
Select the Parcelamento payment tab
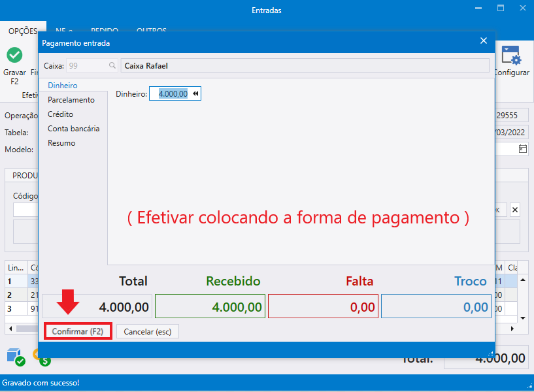tap(71, 100)
